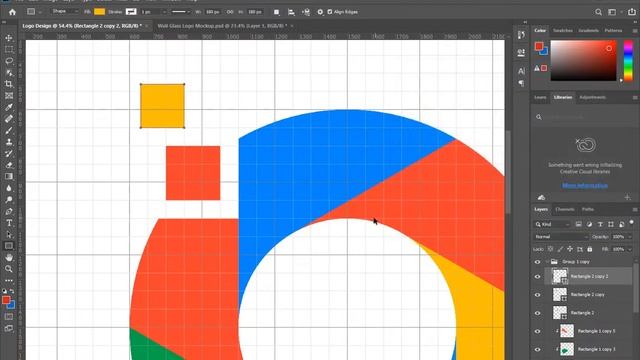Switch to the Paths tab

(x=588, y=209)
